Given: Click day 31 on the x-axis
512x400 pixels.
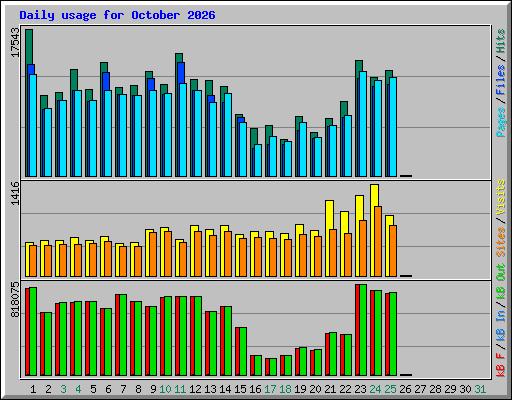Looking at the screenshot, I should click(480, 389).
